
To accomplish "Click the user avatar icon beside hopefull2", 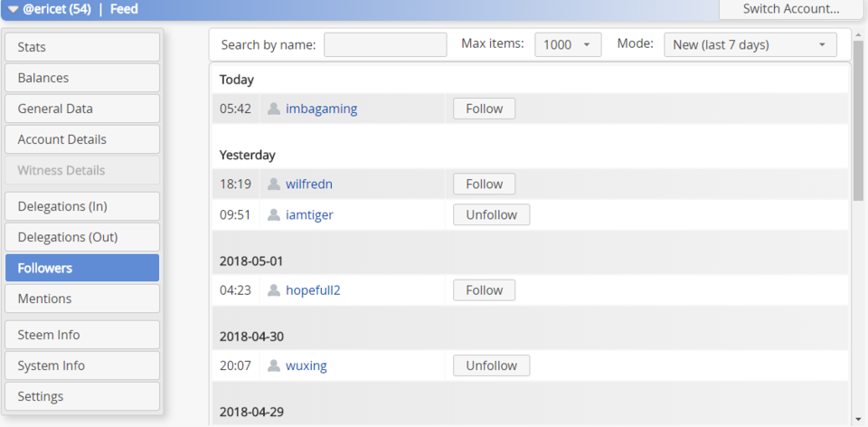I will pyautogui.click(x=274, y=290).
